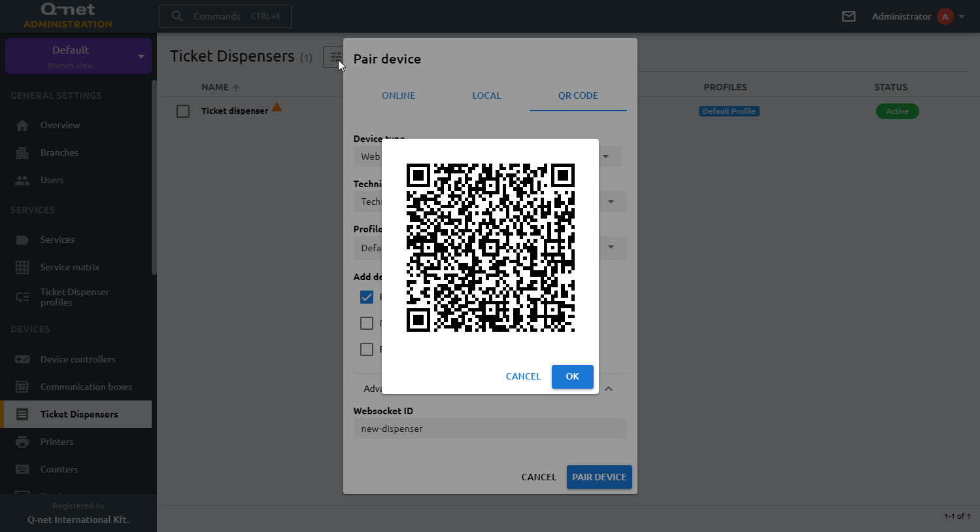Cancel the QR code dialog
This screenshot has height=532, width=980.
tap(523, 376)
